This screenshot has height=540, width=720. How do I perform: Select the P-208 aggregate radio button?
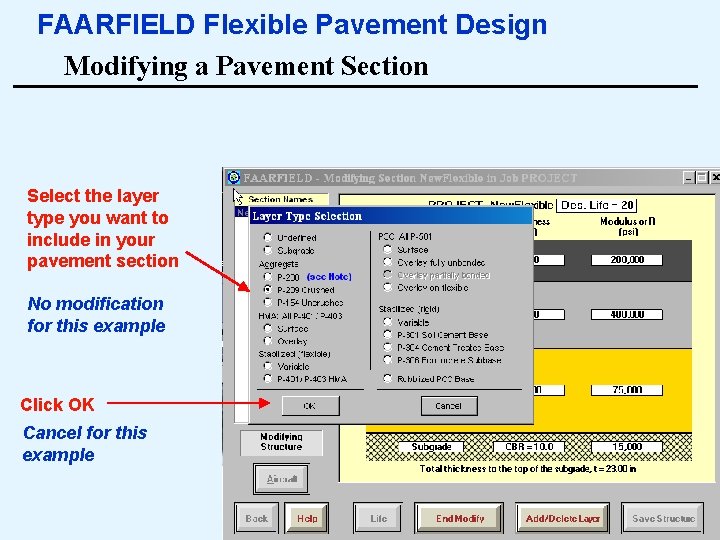point(268,276)
